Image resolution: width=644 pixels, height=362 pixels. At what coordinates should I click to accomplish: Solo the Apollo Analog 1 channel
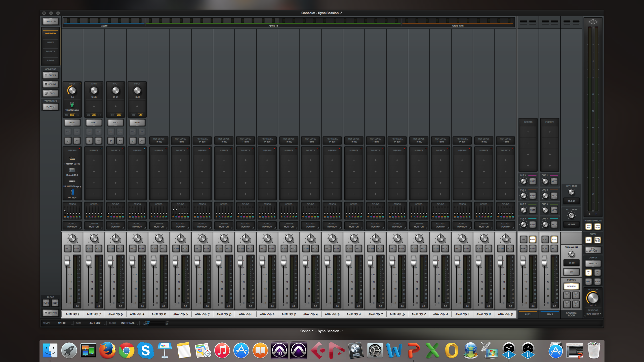point(68,248)
